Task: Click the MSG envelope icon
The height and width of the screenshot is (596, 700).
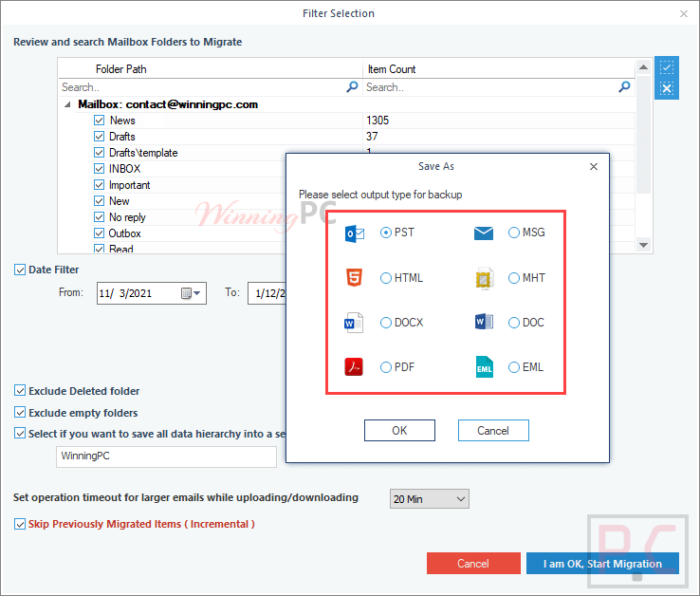Action: point(484,233)
